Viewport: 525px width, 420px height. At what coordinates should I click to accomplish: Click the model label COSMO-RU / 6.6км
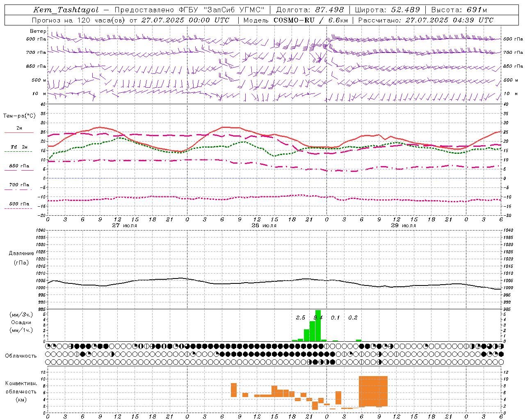click(311, 20)
